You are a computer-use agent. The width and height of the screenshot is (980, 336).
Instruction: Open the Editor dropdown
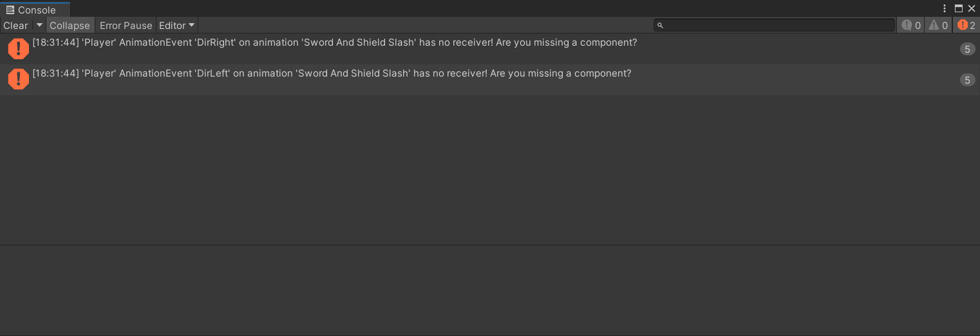point(176,26)
